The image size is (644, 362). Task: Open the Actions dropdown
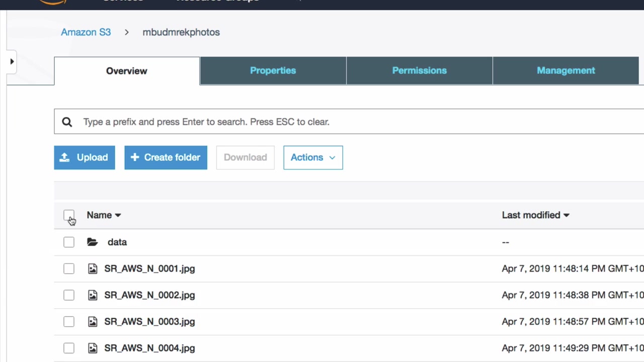pyautogui.click(x=313, y=157)
